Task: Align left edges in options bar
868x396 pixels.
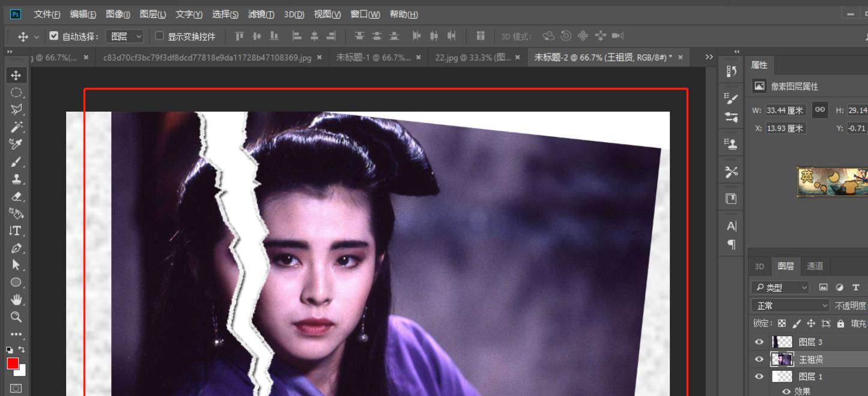Action: (297, 36)
